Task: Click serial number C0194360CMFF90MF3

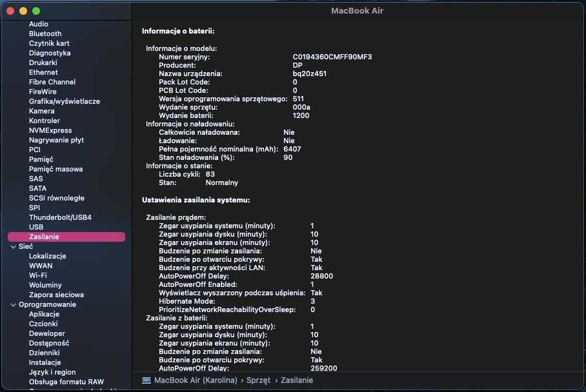Action: pos(332,57)
